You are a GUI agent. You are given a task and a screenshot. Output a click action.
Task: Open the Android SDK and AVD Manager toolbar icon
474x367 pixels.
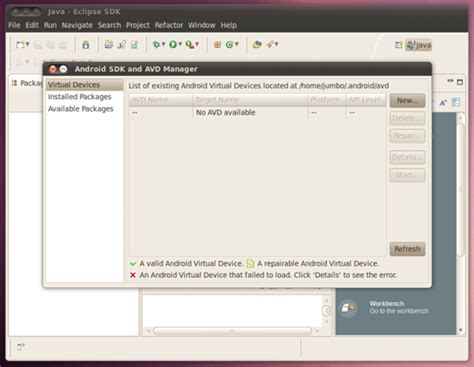(86, 44)
